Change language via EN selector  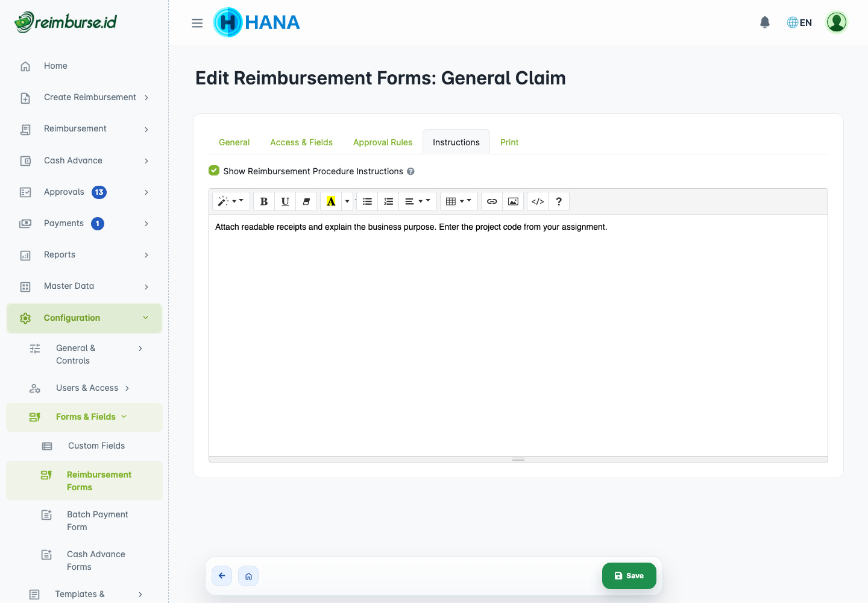coord(799,22)
